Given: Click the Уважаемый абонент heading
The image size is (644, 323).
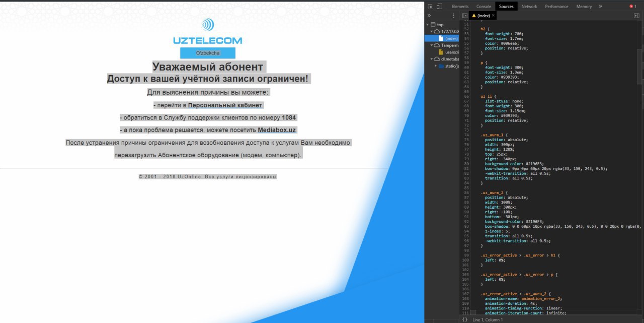Looking at the screenshot, I should (208, 67).
